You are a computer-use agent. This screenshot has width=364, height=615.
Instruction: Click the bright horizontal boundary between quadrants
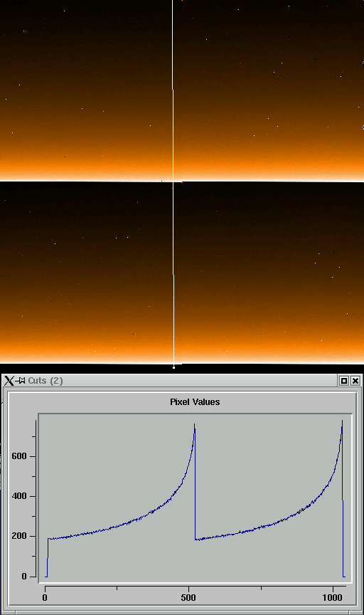[x=182, y=180]
